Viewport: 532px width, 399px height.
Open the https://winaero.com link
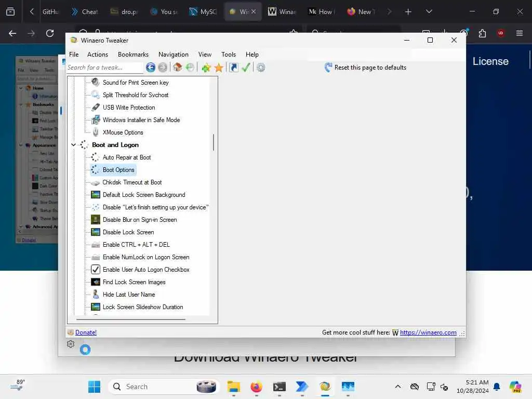[428, 332]
